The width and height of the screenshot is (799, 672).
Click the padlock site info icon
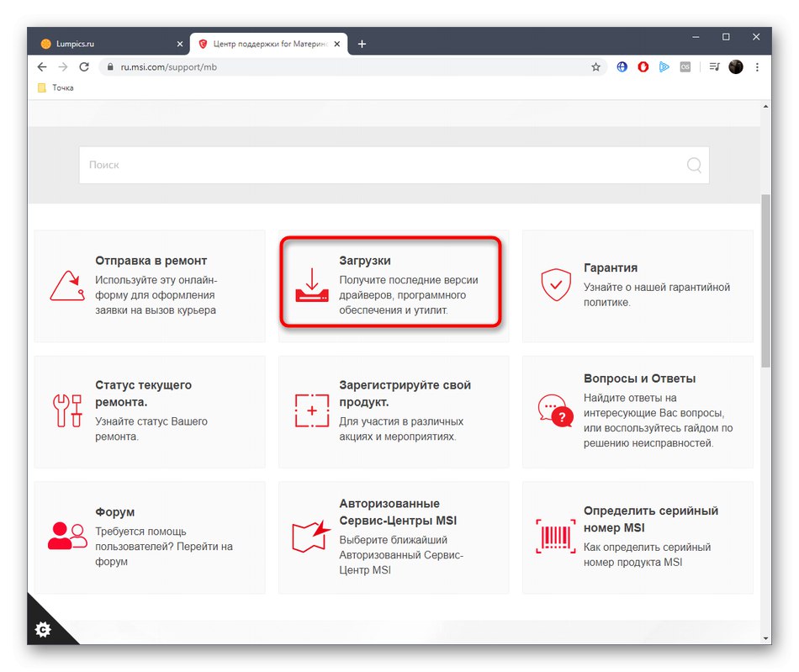[110, 66]
